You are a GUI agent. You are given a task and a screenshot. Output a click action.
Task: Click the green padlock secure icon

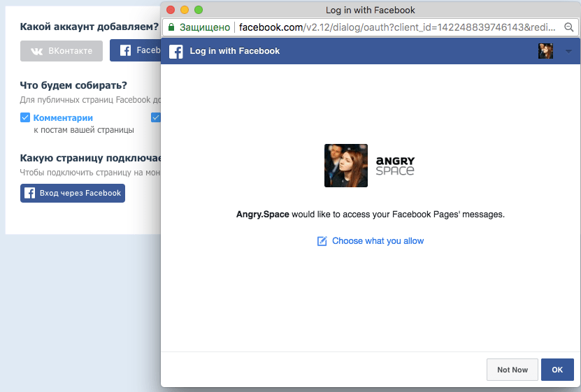click(171, 27)
